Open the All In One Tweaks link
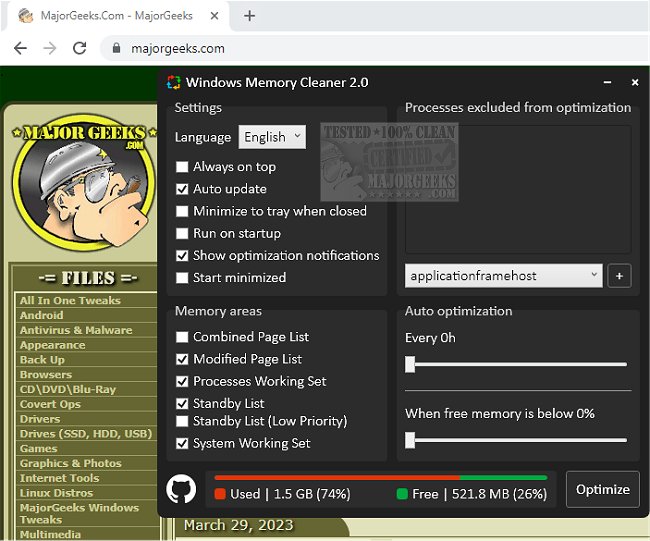 [x=70, y=300]
